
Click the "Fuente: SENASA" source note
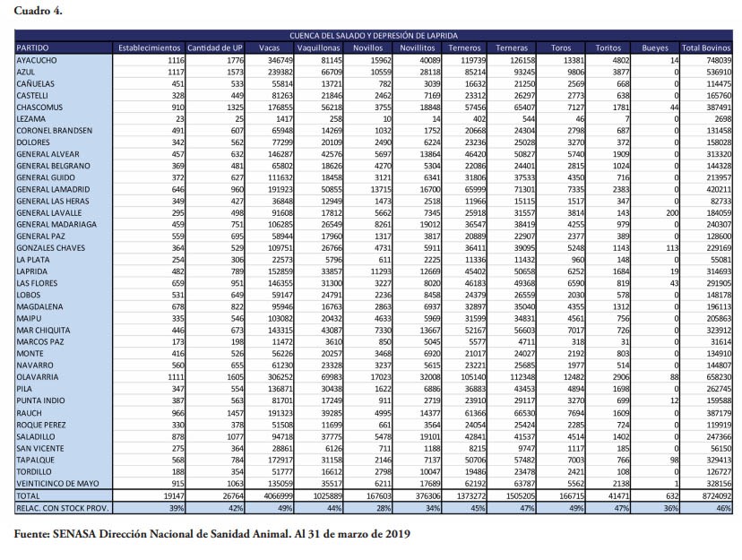point(211,535)
